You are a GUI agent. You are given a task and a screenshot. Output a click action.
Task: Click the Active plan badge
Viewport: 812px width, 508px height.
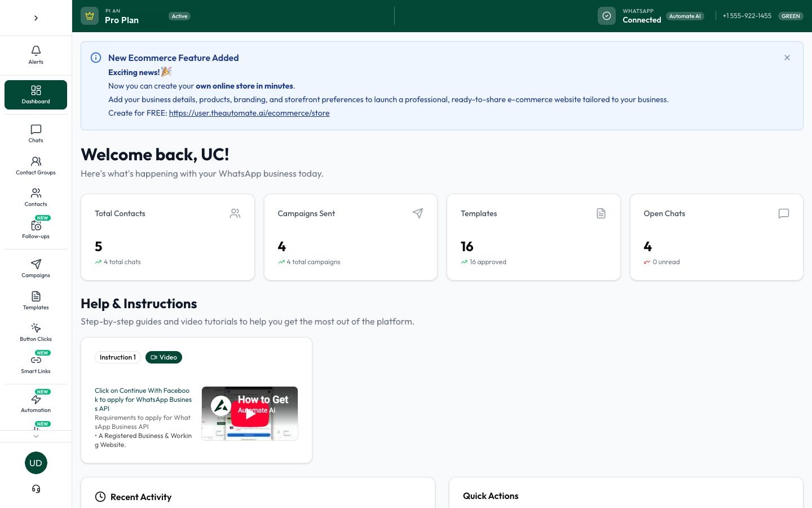tap(179, 16)
